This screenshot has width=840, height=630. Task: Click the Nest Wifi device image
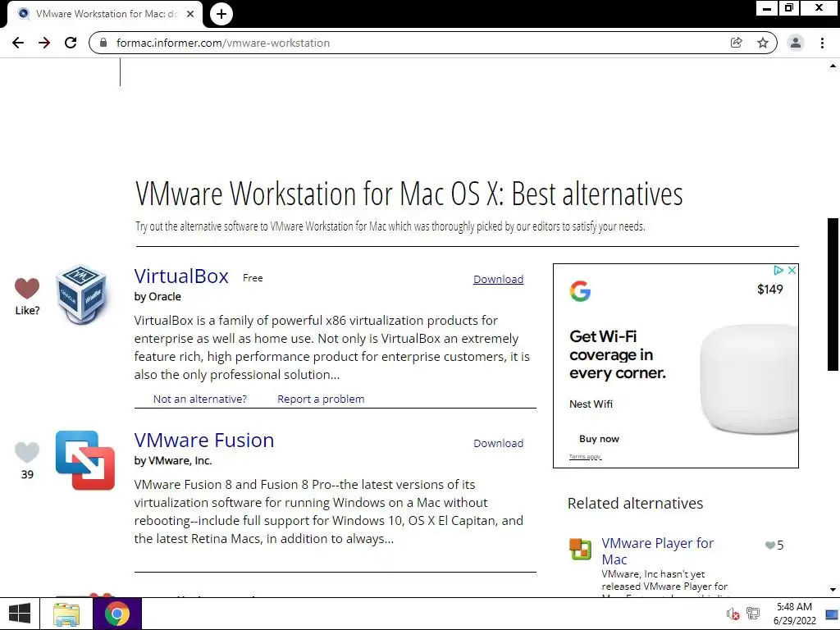749,377
